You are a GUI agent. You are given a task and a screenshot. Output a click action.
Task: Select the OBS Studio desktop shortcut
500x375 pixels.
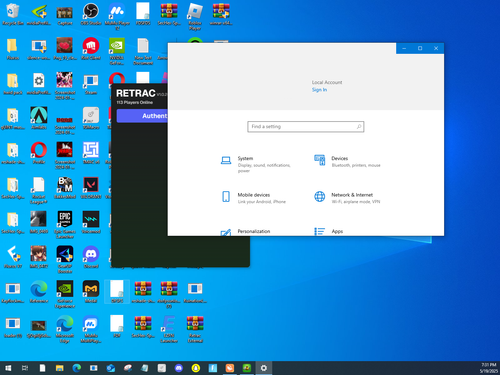[x=91, y=14]
